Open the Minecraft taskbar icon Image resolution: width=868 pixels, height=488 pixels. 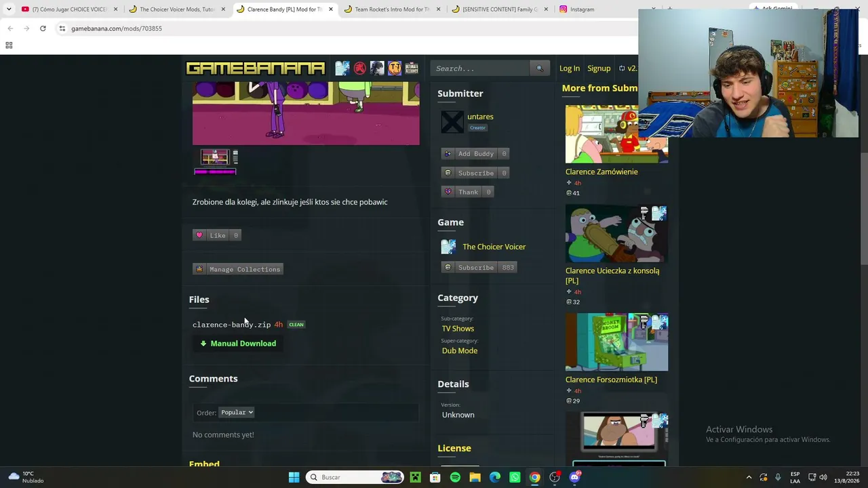point(415,477)
